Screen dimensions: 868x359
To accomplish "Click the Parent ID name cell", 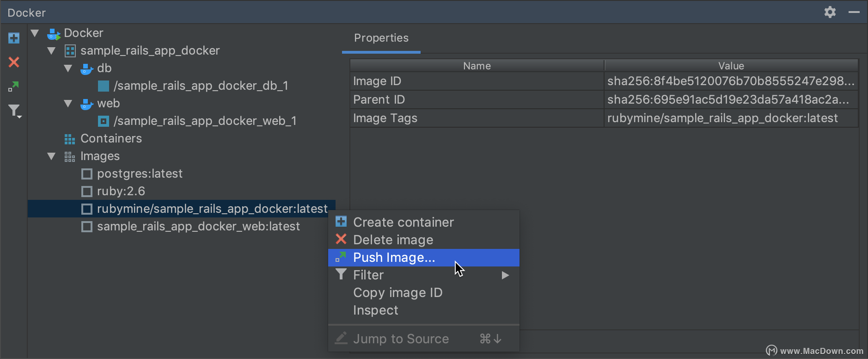I will tap(477, 100).
